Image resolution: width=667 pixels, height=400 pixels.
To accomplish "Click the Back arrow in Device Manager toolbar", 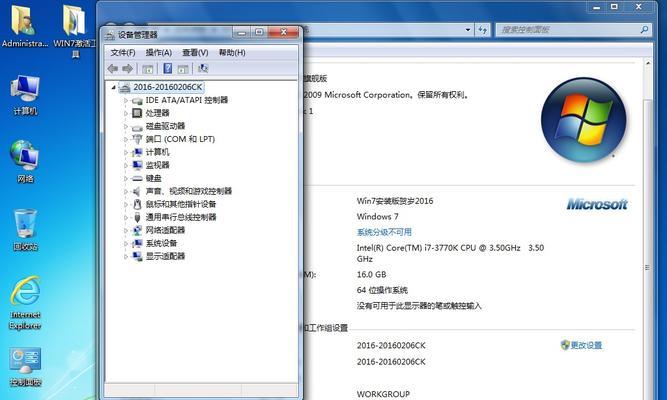I will pos(113,69).
